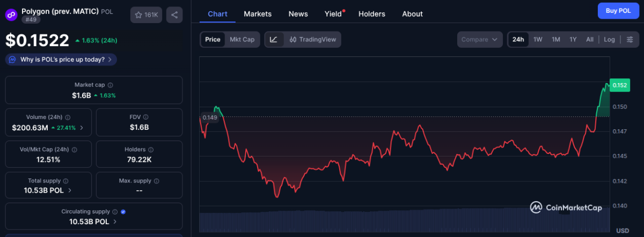Click the AI icon beside 'Why is POL's price up'
This screenshot has height=237, width=644.
[12, 60]
